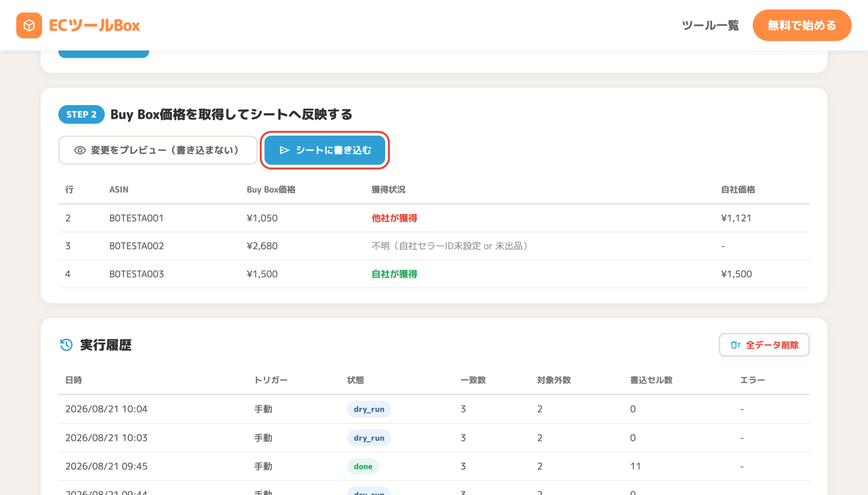This screenshot has height=495, width=868.
Task: Select the 2026/08/21 09:45 history row
Action: (434, 467)
